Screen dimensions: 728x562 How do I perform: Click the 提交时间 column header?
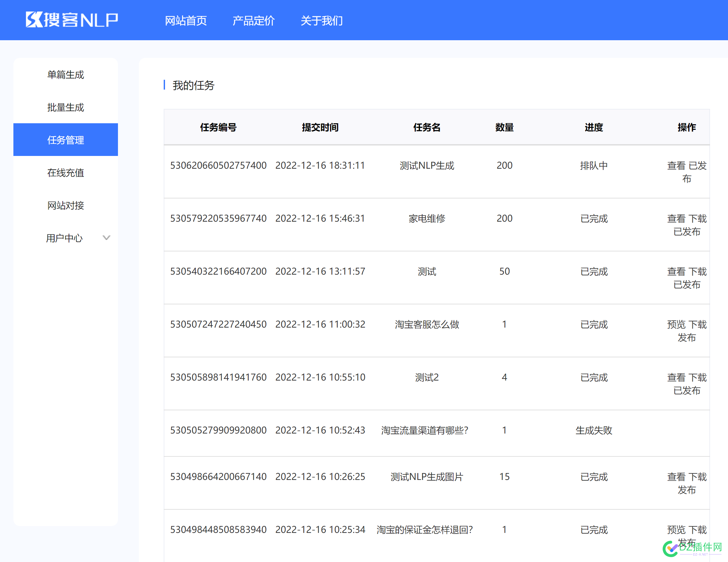point(320,127)
